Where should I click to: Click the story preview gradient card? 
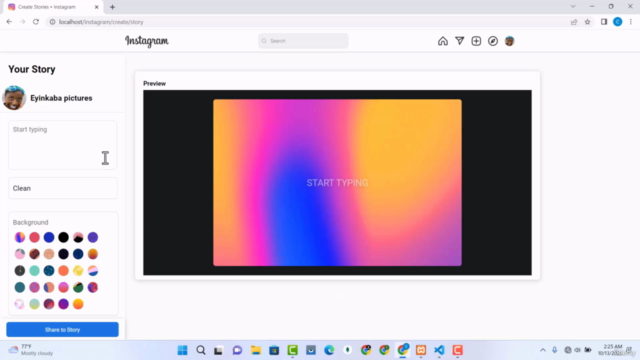[x=337, y=182]
